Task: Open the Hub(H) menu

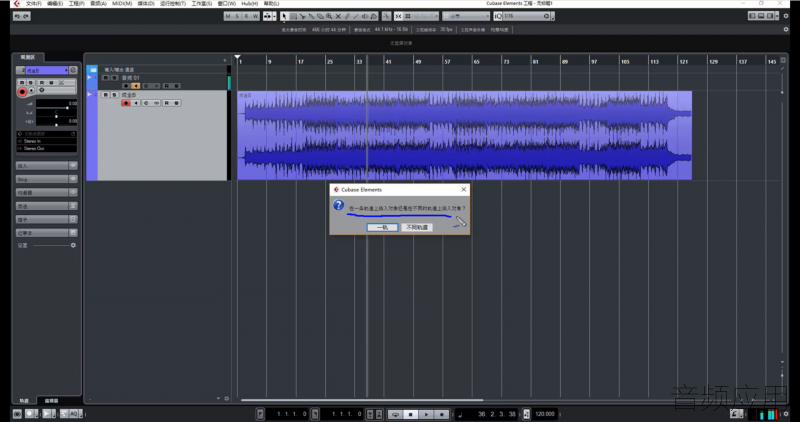Action: click(x=249, y=4)
